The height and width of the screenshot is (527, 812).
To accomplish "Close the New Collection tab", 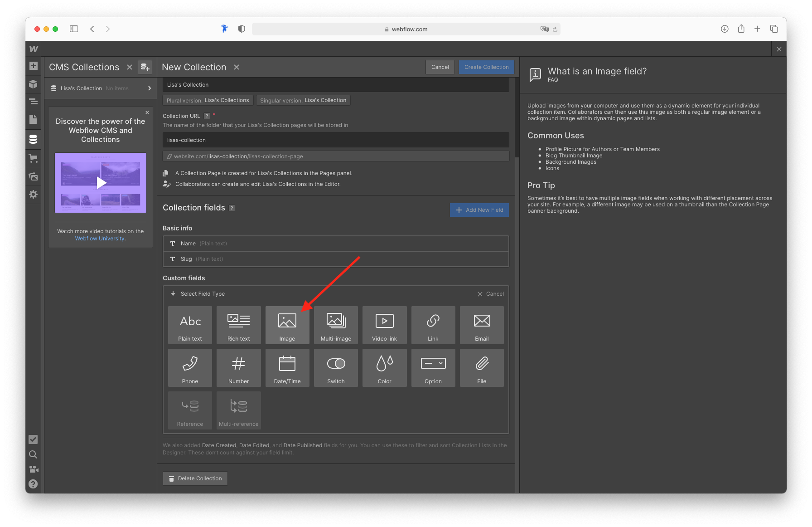I will click(x=236, y=67).
